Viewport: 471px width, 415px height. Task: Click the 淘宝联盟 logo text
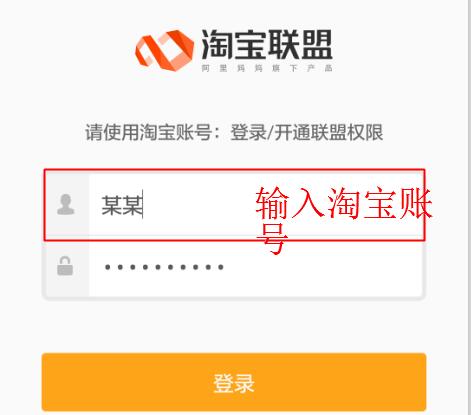(x=267, y=44)
